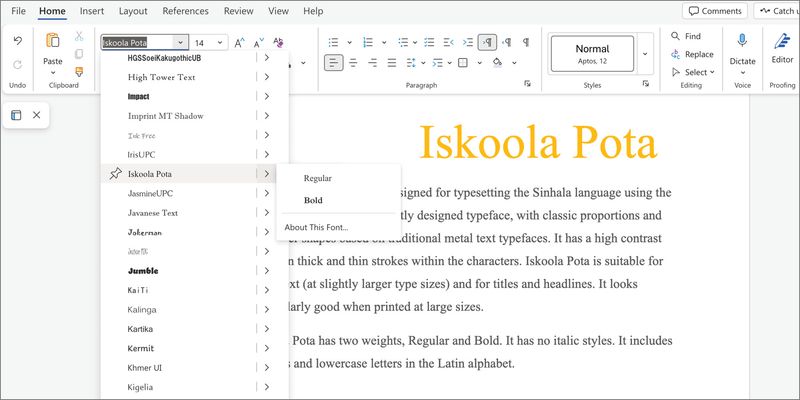Image resolution: width=800 pixels, height=400 pixels.
Task: Toggle Align Left paragraph alignment
Action: tap(334, 63)
